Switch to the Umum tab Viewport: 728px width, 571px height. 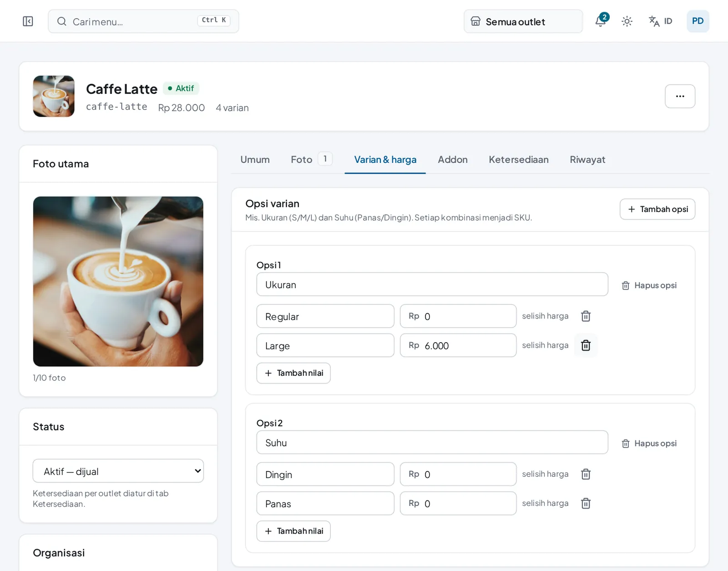(255, 160)
